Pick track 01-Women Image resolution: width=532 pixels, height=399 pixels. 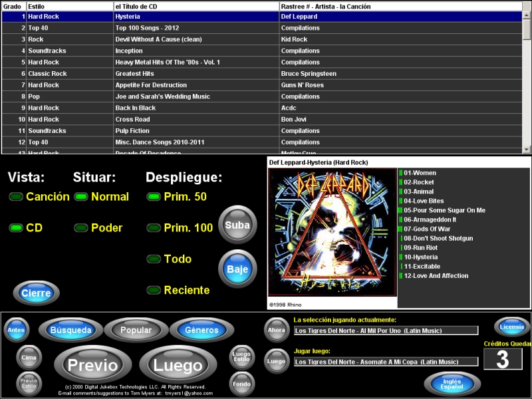click(420, 173)
